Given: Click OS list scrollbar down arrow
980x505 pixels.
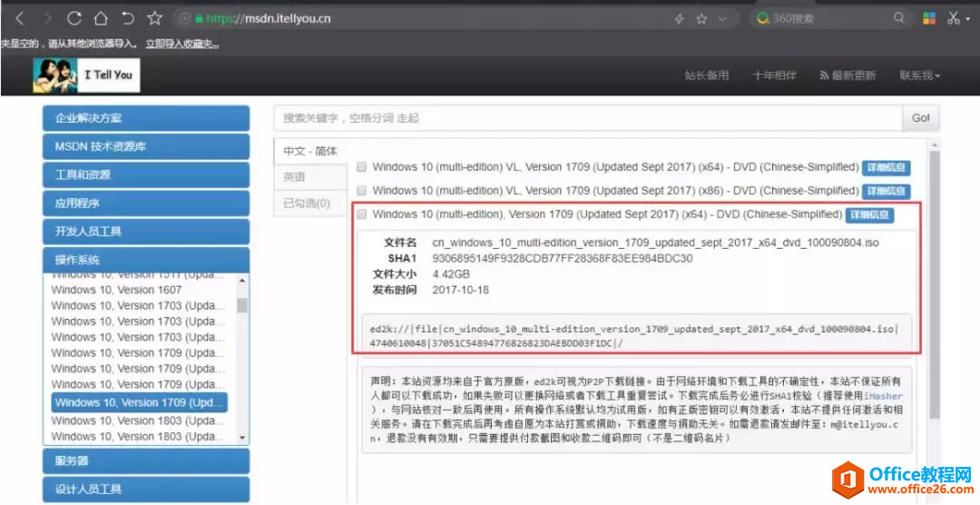Looking at the screenshot, I should [x=242, y=438].
